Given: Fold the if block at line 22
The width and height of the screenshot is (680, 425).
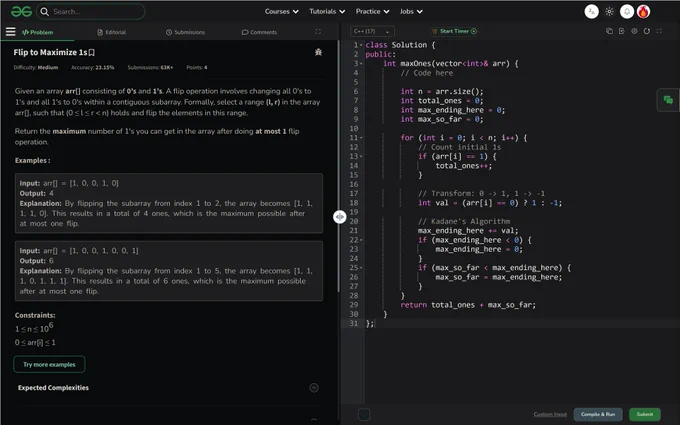Looking at the screenshot, I should (361, 240).
